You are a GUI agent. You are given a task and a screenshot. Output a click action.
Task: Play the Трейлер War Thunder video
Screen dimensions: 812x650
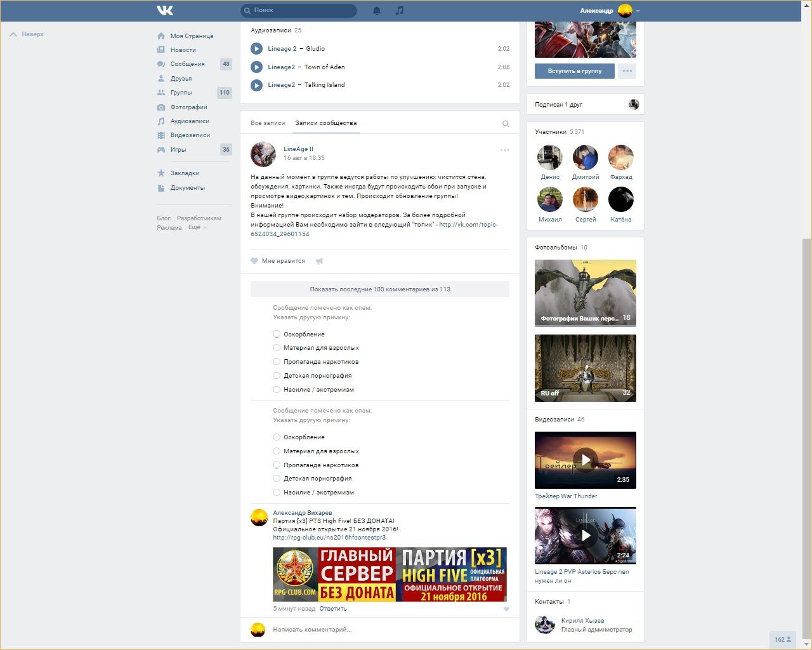point(586,460)
